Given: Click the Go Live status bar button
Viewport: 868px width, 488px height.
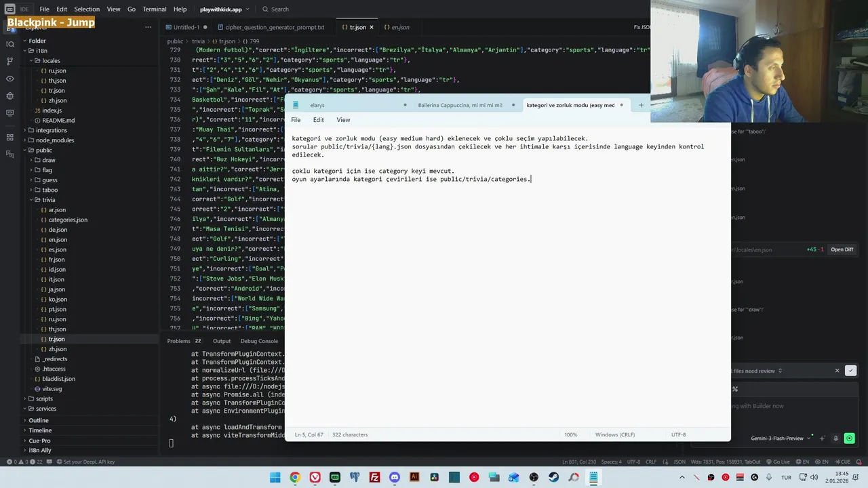Looking at the screenshot, I should tap(777, 462).
